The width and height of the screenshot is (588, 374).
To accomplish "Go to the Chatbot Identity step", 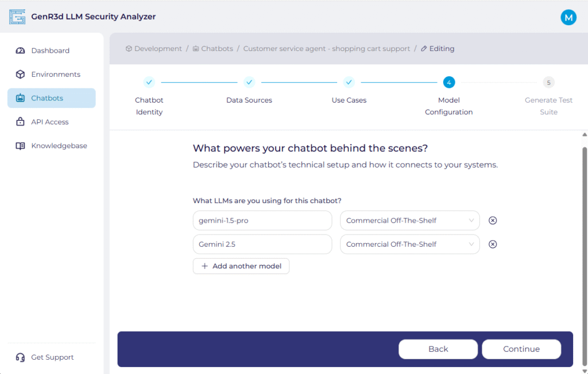I will coord(149,83).
